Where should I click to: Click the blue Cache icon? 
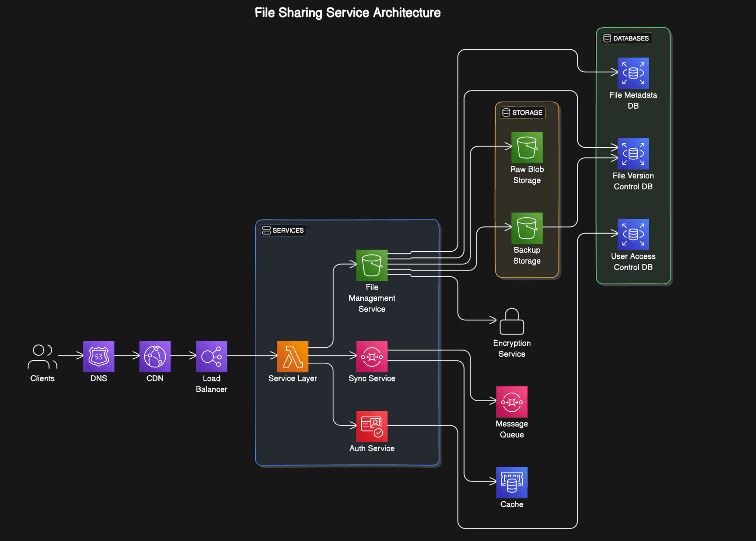pyautogui.click(x=511, y=482)
